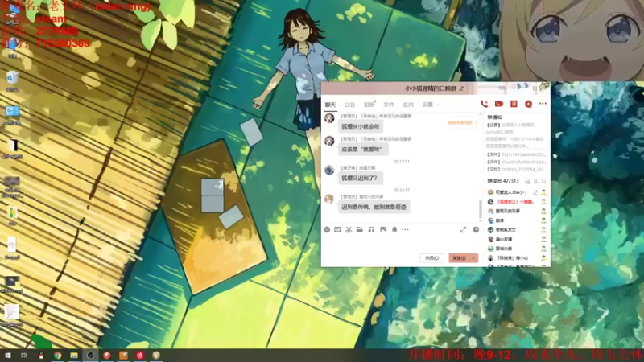Send a file with the folder icon
This screenshot has width=644, height=362.
(359, 230)
